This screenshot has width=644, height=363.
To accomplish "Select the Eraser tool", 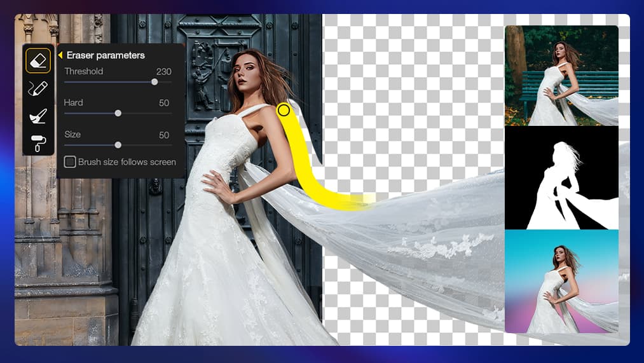I will 38,60.
